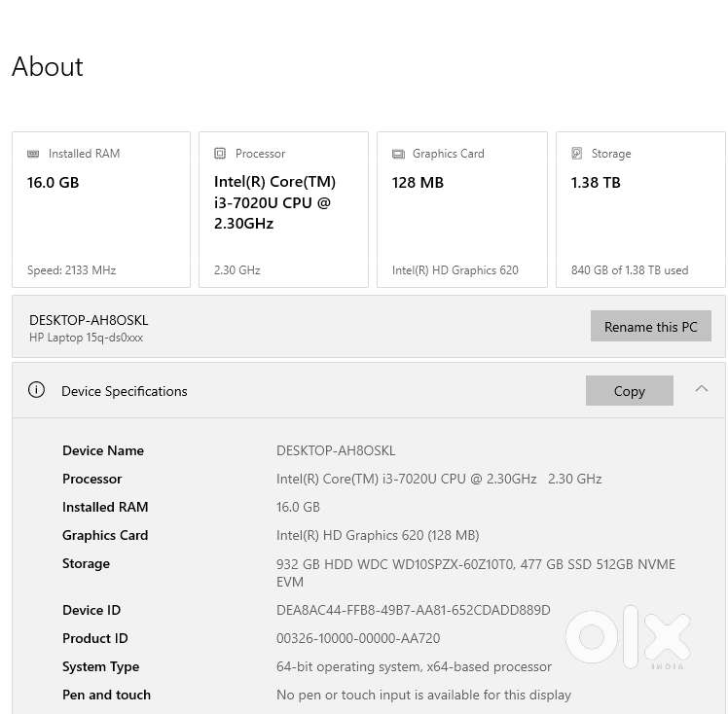This screenshot has height=714, width=728.
Task: Open the 1.38 TB Storage card
Action: (639, 209)
